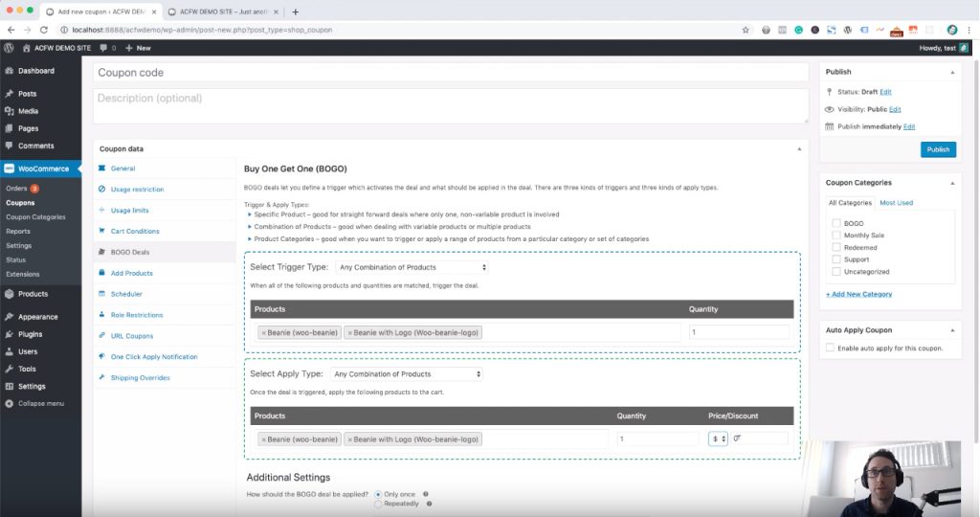Edit the coupon Status
980x517 pixels.
pos(885,92)
